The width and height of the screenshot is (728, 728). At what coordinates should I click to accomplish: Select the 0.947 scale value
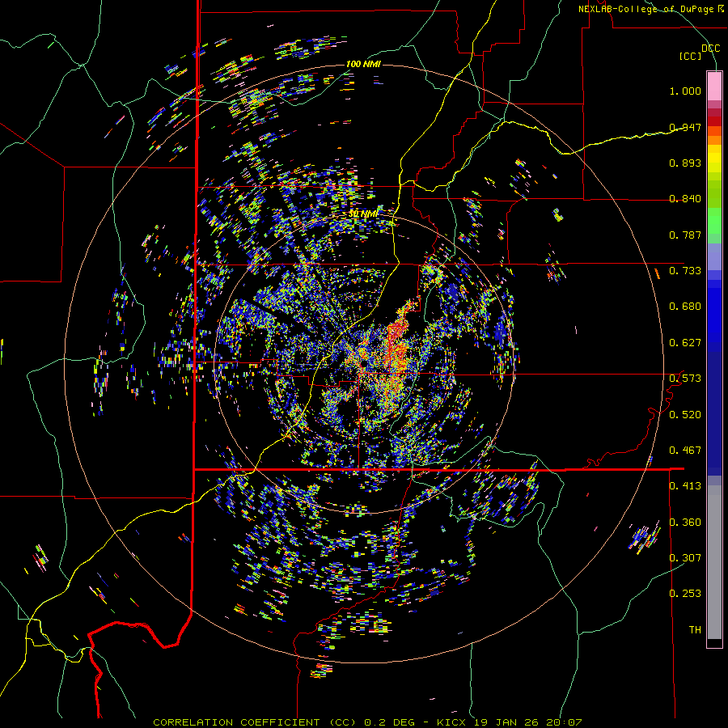pos(685,127)
